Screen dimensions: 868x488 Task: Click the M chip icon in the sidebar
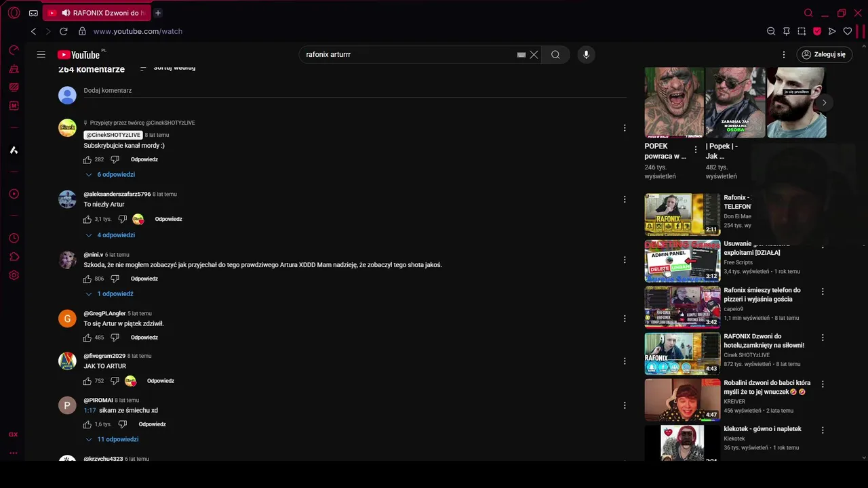click(14, 106)
